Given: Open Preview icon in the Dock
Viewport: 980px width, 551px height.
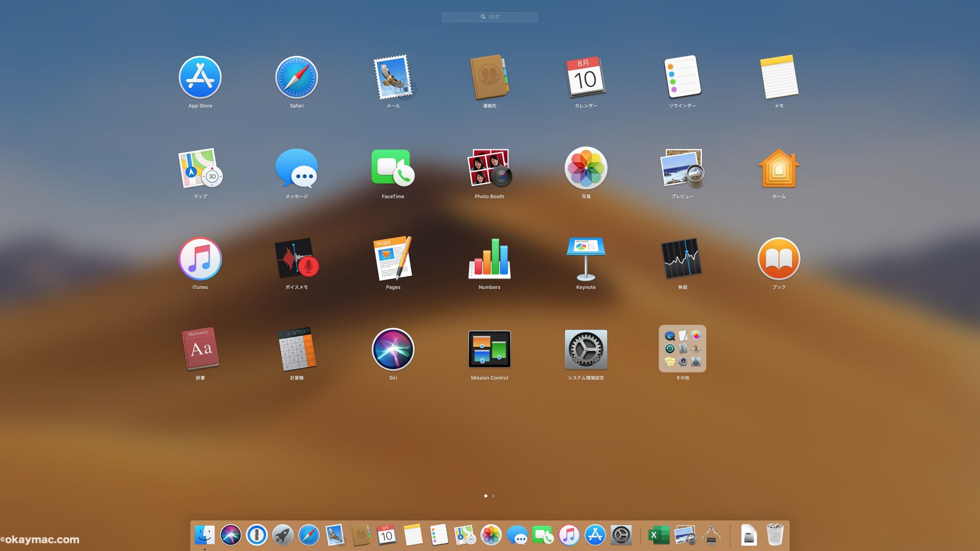Looking at the screenshot, I should [x=685, y=535].
